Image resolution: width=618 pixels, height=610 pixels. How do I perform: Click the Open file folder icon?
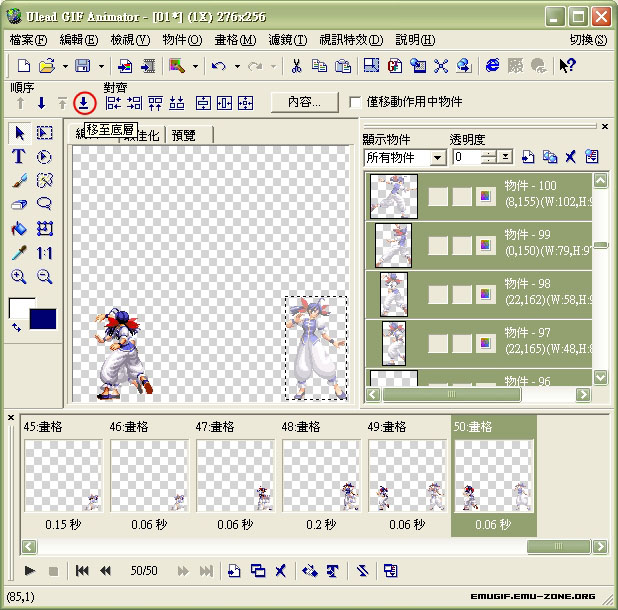click(x=47, y=65)
